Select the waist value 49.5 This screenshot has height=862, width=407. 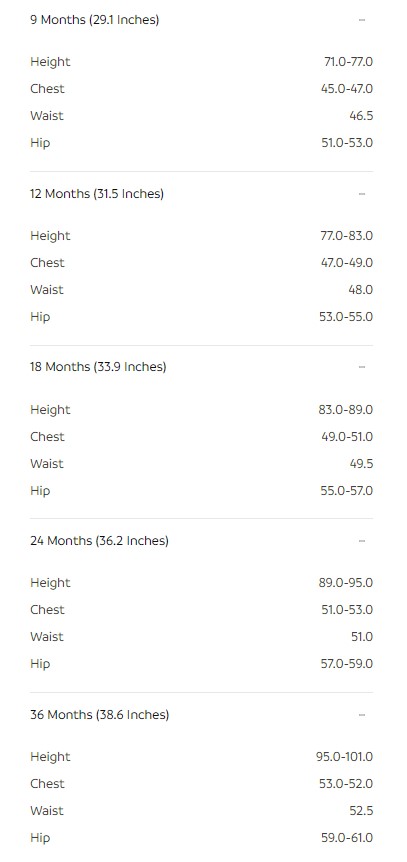(361, 463)
